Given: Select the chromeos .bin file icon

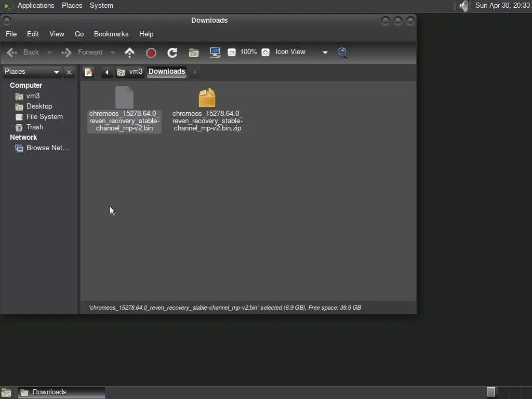Looking at the screenshot, I should [x=125, y=98].
